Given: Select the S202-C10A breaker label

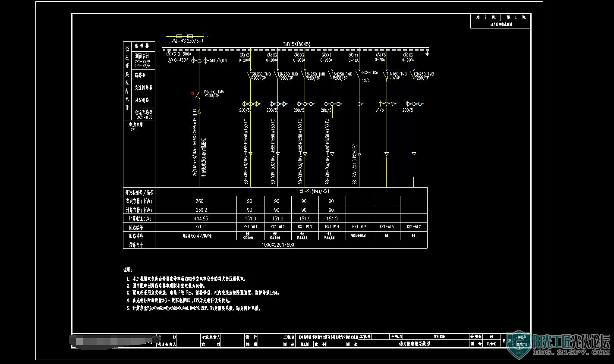Looking at the screenshot, I should (369, 72).
